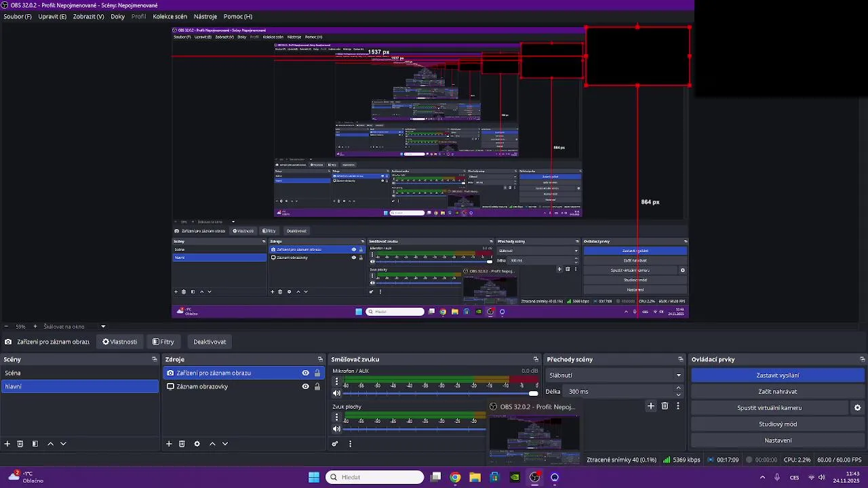Add a new scene with plus icon
The image size is (868, 488).
click(7, 444)
